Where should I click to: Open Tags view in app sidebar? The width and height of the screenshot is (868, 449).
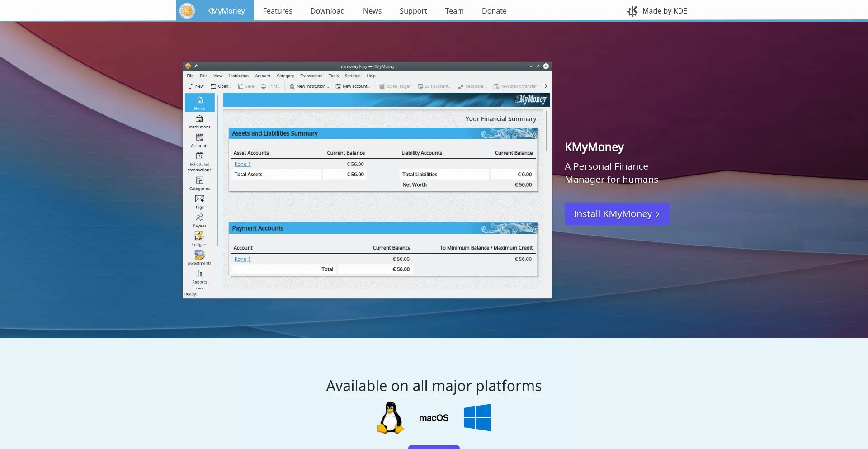pyautogui.click(x=199, y=202)
